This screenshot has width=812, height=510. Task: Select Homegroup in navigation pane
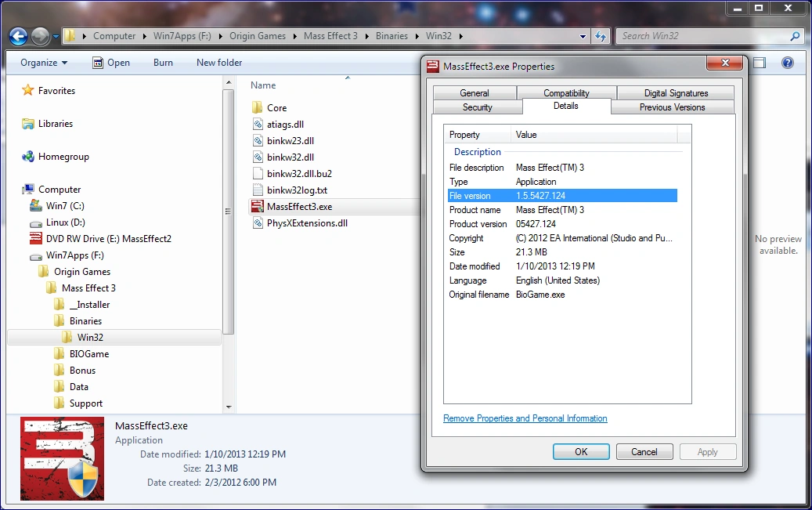[x=56, y=157]
